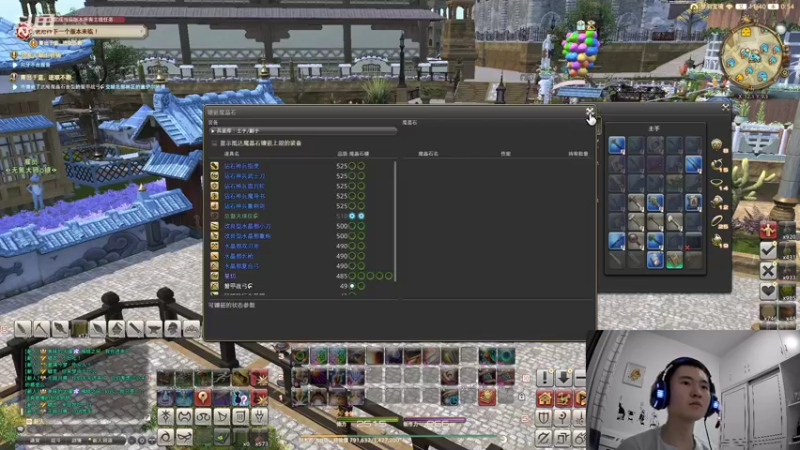Open the circular minimap
Viewport: 800px width, 450px height.
[754, 56]
